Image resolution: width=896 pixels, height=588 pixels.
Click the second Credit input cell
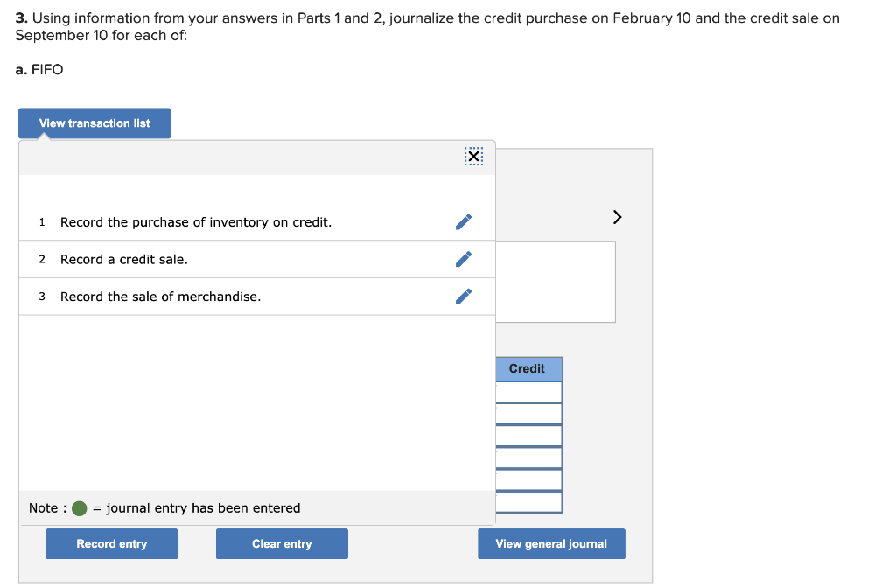click(x=528, y=414)
